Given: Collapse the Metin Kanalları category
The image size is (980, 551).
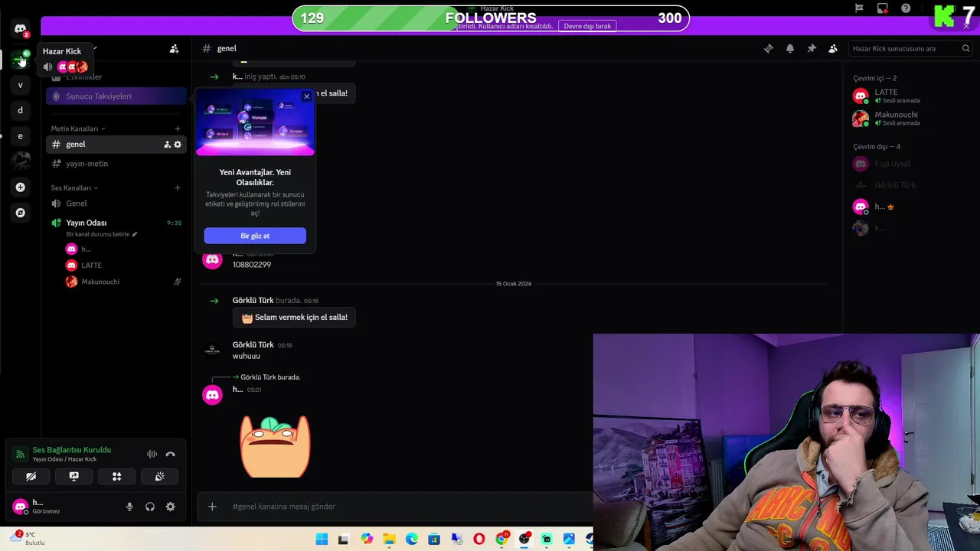Looking at the screenshot, I should click(x=77, y=129).
